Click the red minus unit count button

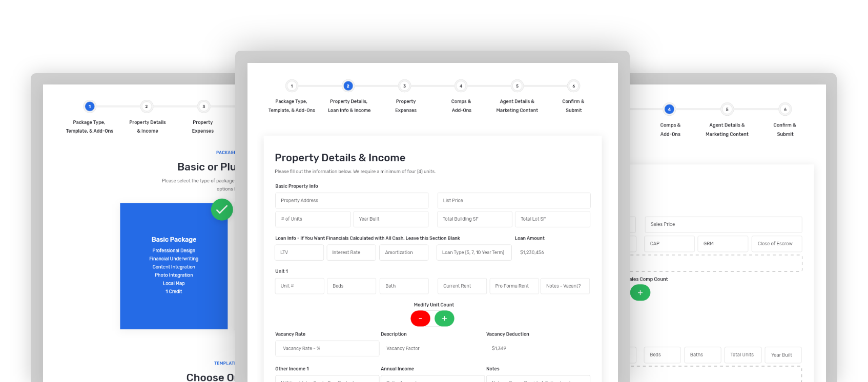pos(420,319)
